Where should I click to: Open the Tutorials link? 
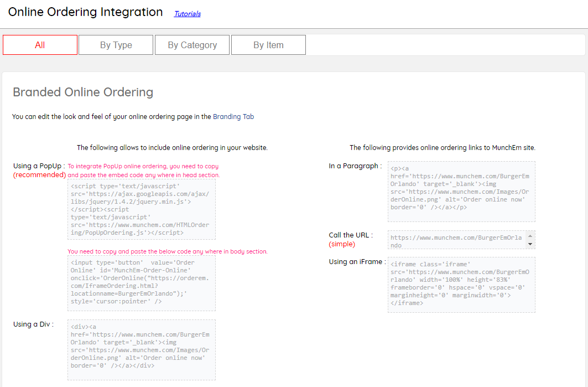187,14
